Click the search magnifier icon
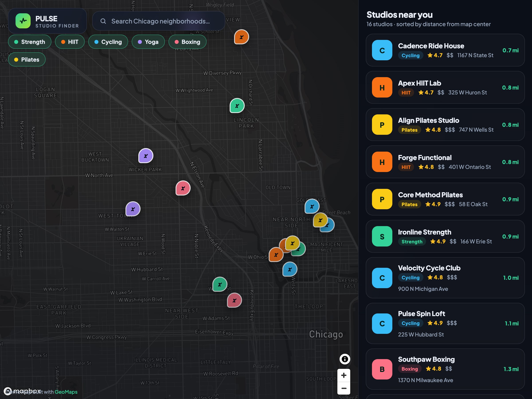 [x=103, y=21]
